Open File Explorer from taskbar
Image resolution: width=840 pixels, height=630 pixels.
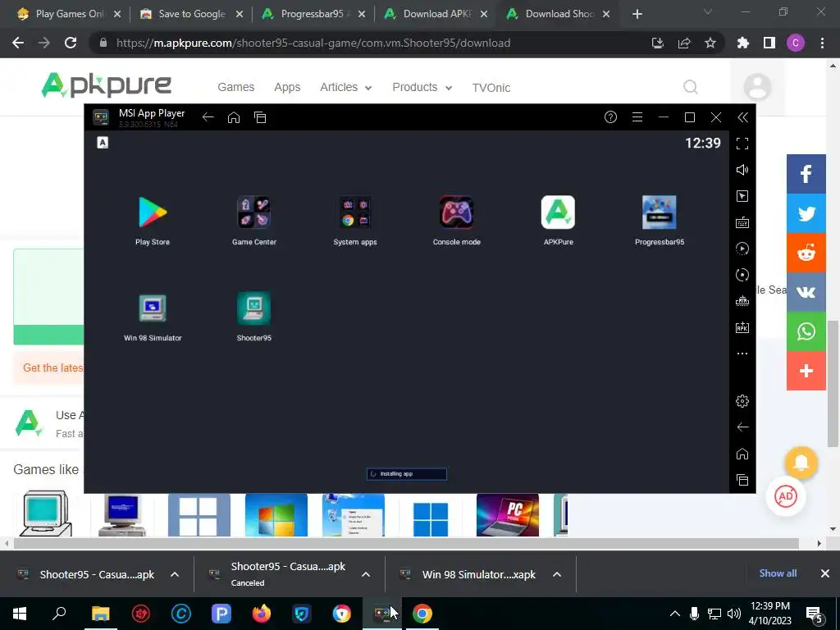(100, 614)
